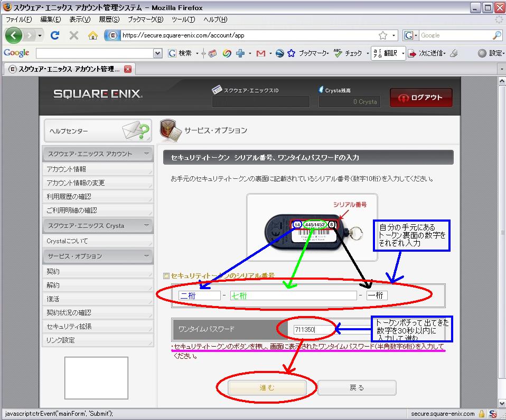
Task: Run the チェック spell check tool
Action: click(x=348, y=53)
